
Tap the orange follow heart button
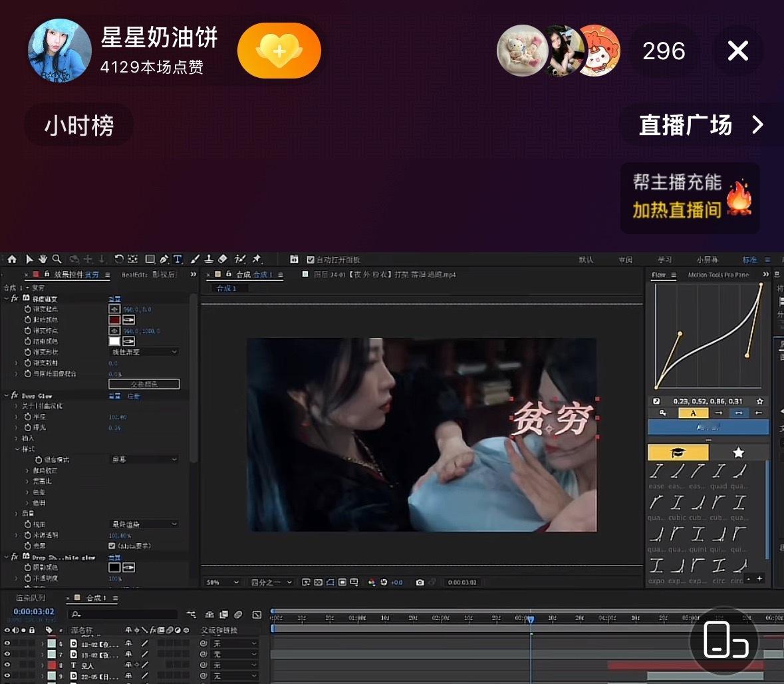click(x=279, y=51)
